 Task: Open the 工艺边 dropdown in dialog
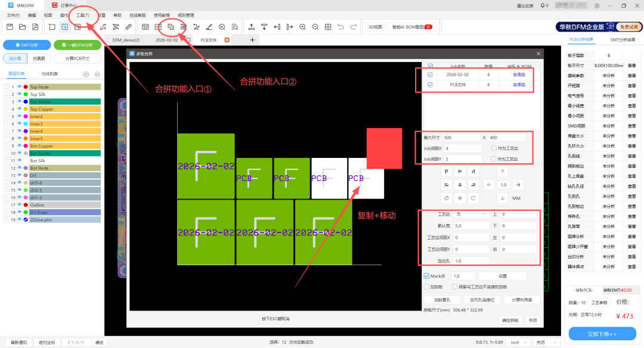(470, 214)
